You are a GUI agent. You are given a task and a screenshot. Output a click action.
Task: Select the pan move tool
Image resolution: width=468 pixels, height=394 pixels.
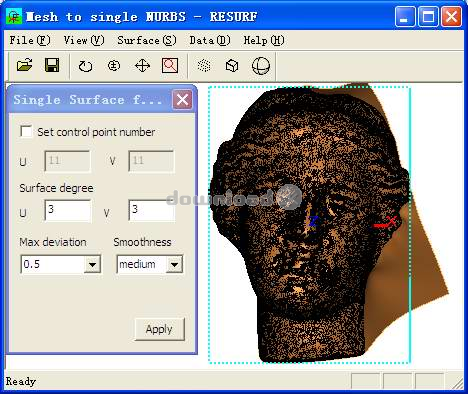tap(142, 66)
